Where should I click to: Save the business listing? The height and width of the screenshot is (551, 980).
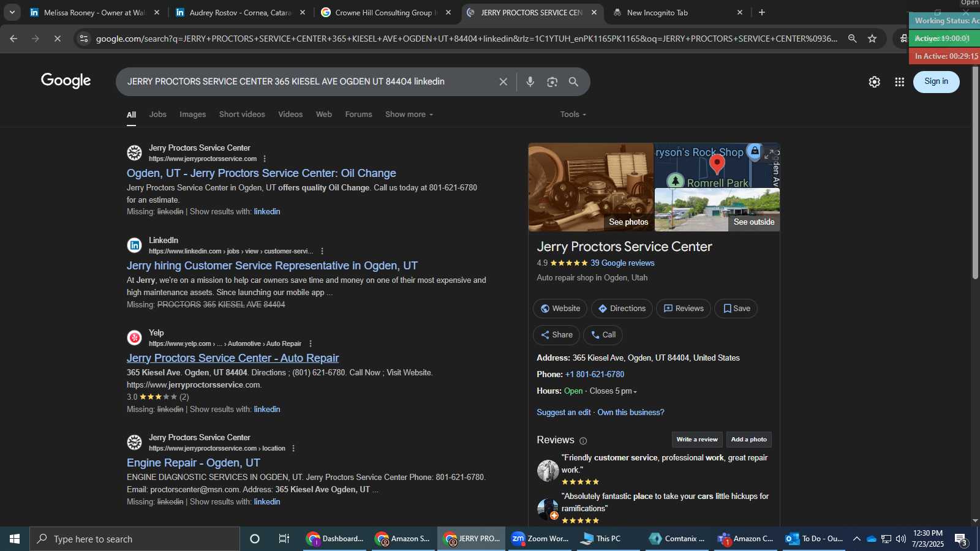pos(736,309)
